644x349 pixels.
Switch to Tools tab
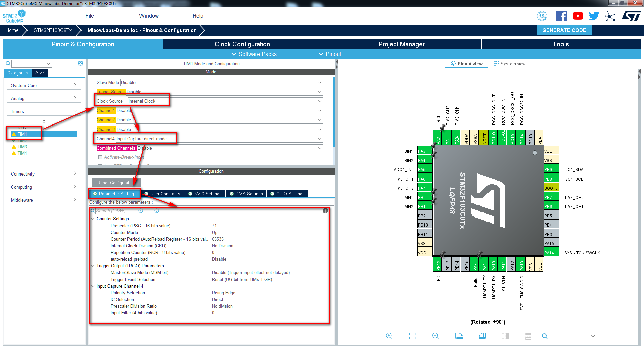[x=561, y=44]
